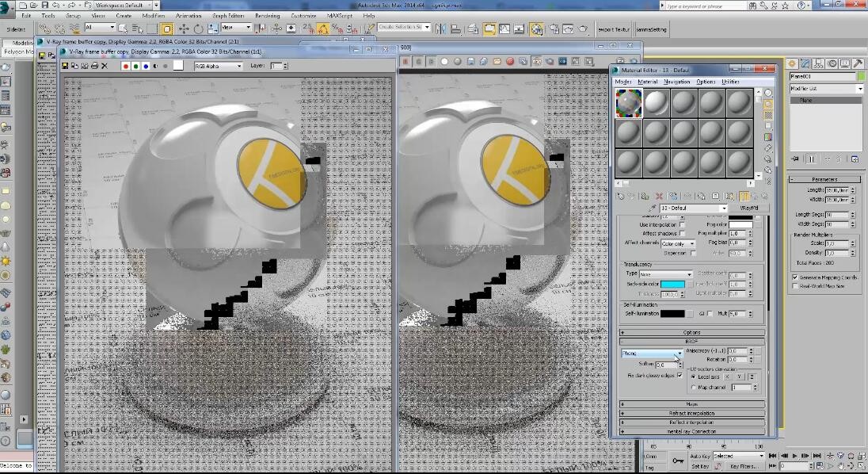Open the Graph Editors menu
The image size is (868, 474).
(228, 16)
